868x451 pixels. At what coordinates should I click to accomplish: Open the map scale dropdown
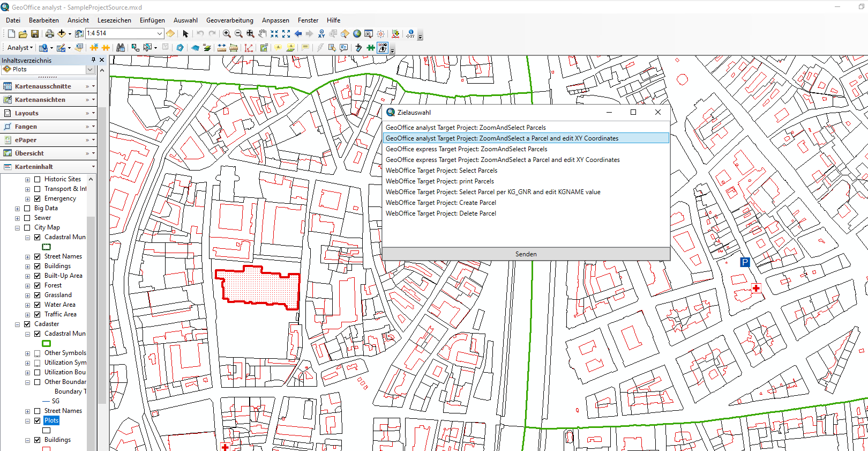pyautogui.click(x=159, y=33)
